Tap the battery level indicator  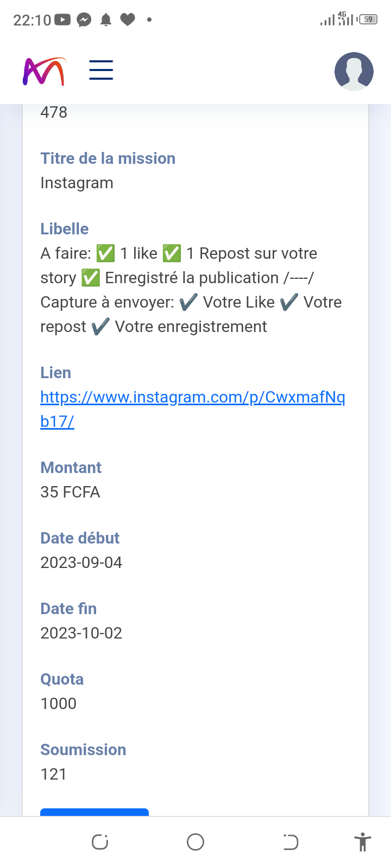click(368, 20)
